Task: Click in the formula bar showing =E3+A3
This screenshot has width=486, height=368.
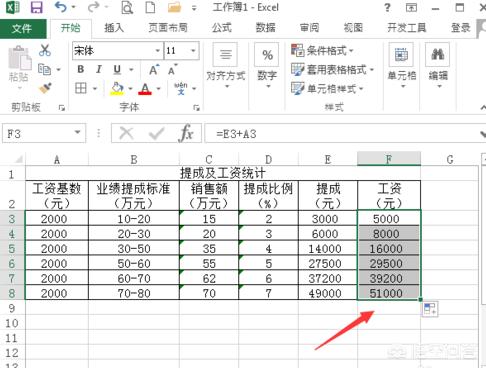Action: point(343,133)
